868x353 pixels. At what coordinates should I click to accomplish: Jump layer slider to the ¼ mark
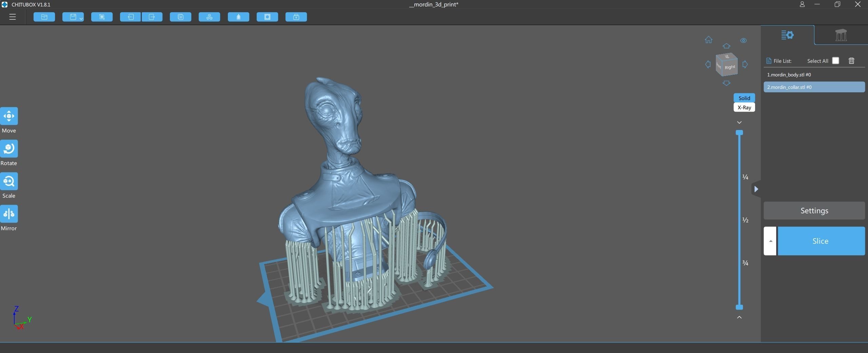745,177
